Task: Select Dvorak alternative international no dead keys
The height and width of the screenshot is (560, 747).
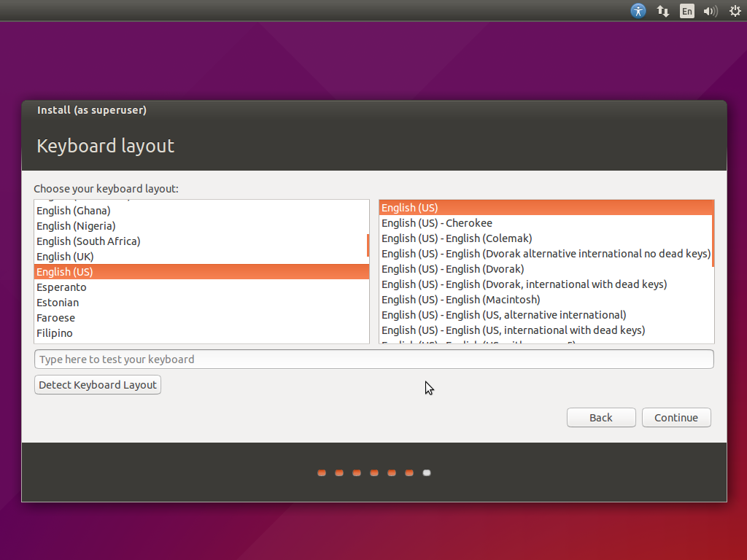Action: pyautogui.click(x=546, y=253)
